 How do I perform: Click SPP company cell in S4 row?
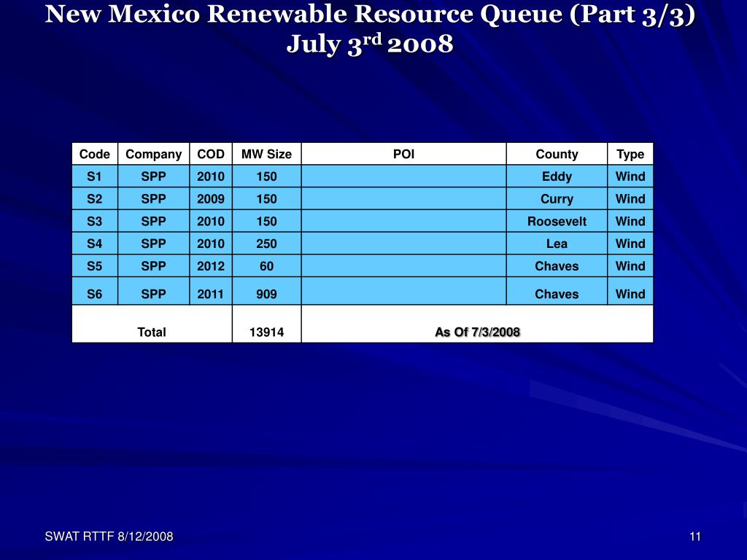pos(153,244)
